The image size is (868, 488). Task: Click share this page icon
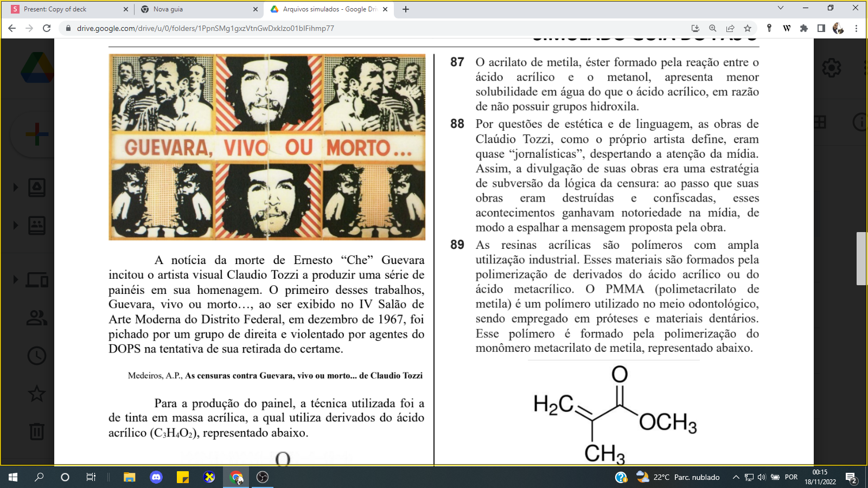[730, 28]
